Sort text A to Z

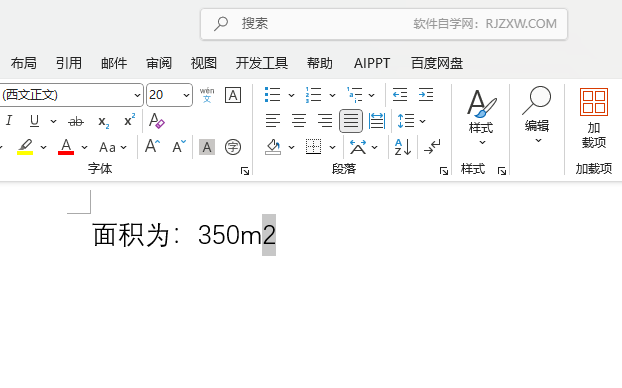click(x=403, y=147)
